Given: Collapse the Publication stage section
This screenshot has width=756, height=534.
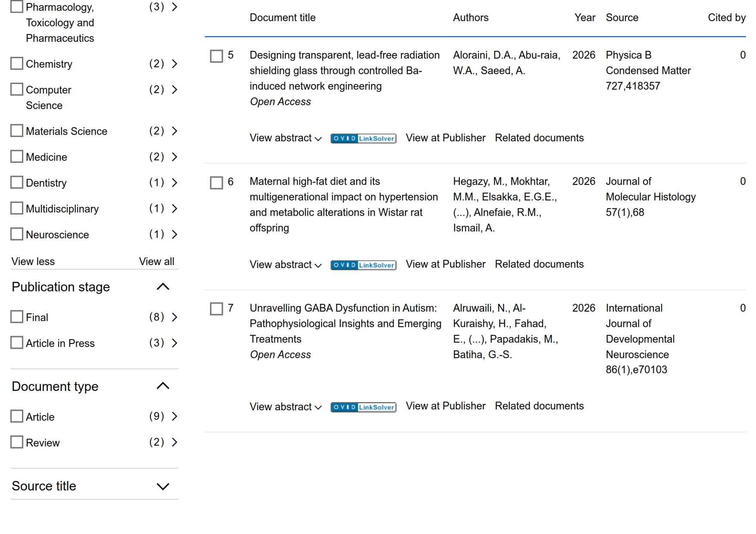Looking at the screenshot, I should pyautogui.click(x=163, y=287).
